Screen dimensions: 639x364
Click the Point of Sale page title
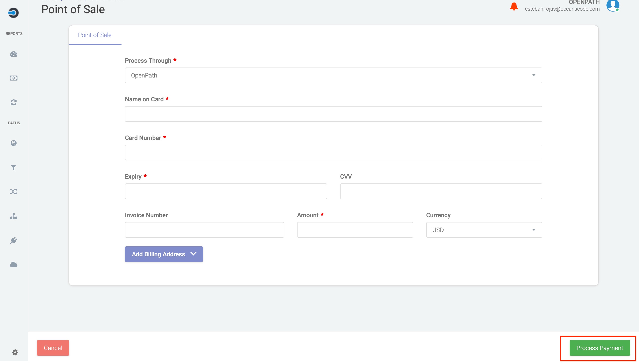pos(73,10)
